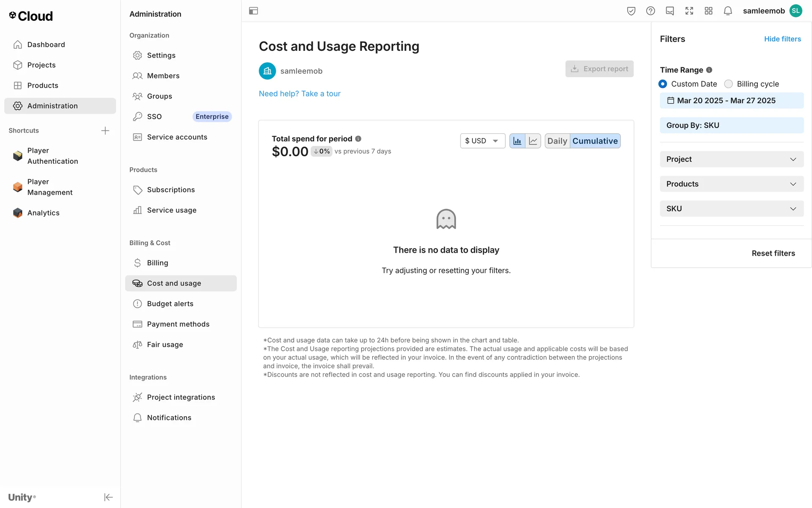Image resolution: width=812 pixels, height=508 pixels.
Task: Switch to bar chart view icon
Action: coord(517,141)
